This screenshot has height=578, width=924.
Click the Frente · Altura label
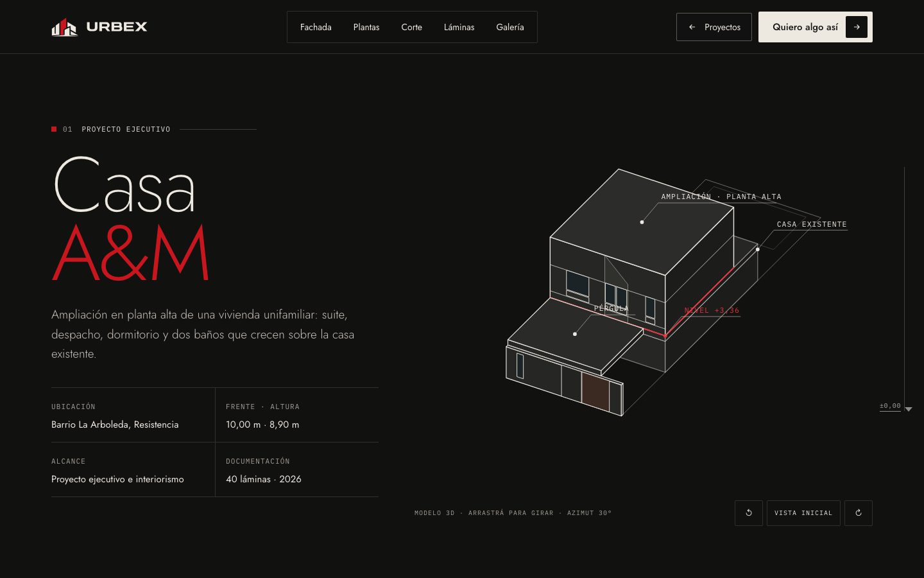(x=262, y=407)
